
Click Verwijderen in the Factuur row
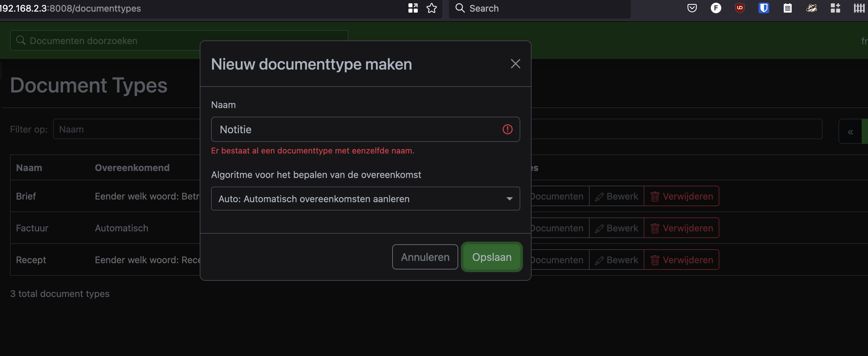[x=681, y=228]
